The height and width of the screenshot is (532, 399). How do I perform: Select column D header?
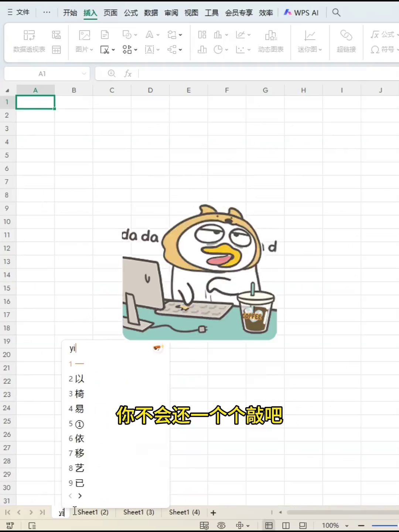[x=150, y=90]
